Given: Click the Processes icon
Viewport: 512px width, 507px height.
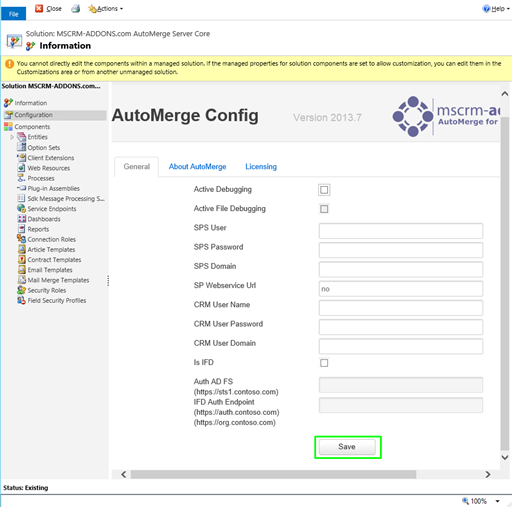Looking at the screenshot, I should pos(21,178).
